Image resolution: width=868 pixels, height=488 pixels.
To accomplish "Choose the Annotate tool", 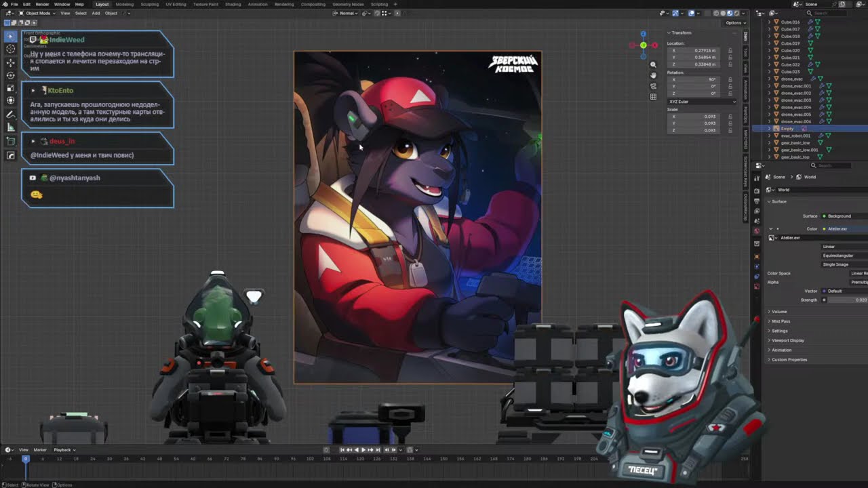I will pos(11,115).
